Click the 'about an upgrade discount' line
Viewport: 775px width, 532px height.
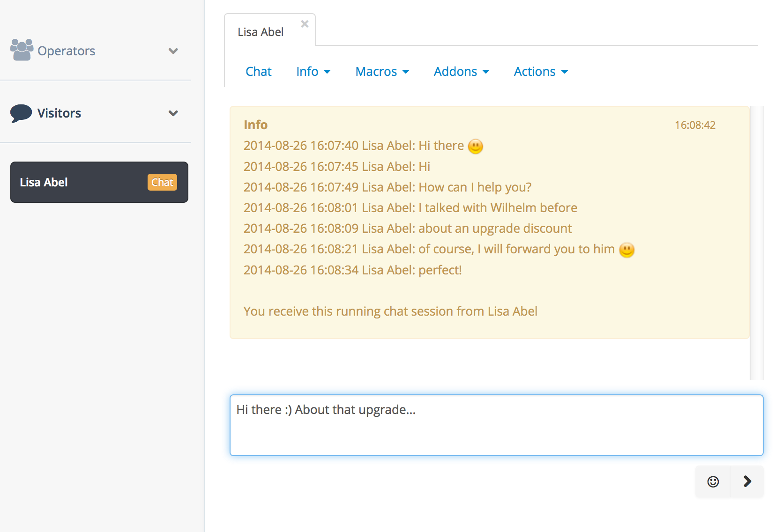pyautogui.click(x=408, y=229)
